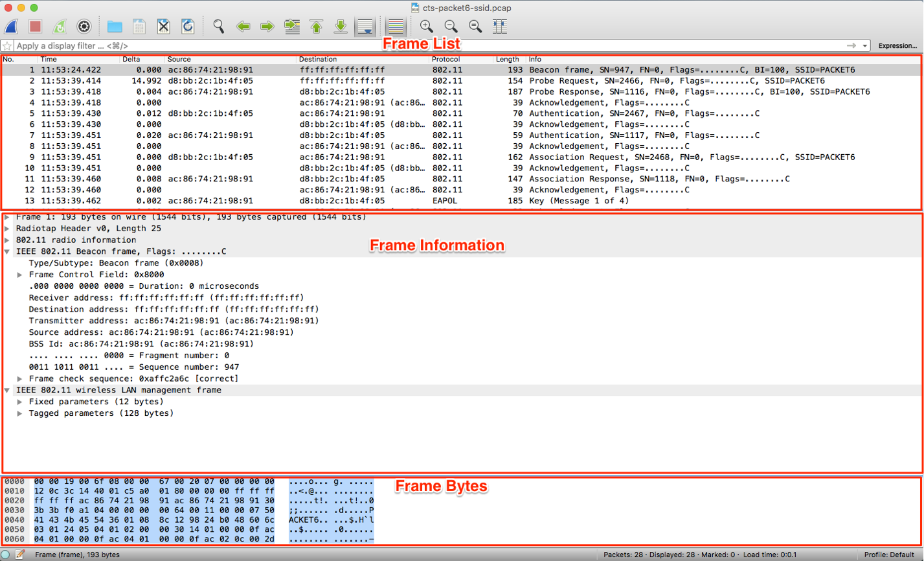Toggle colorized packet list display
Image resolution: width=924 pixels, height=561 pixels.
point(396,26)
